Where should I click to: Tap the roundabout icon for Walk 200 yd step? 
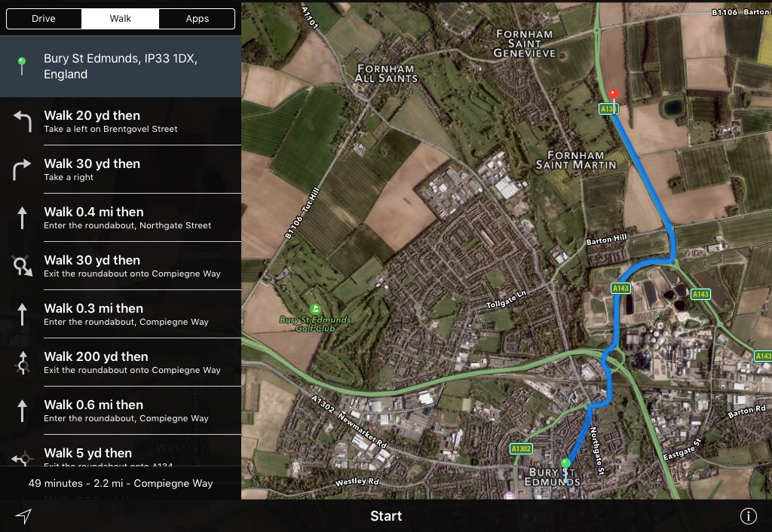pos(22,362)
